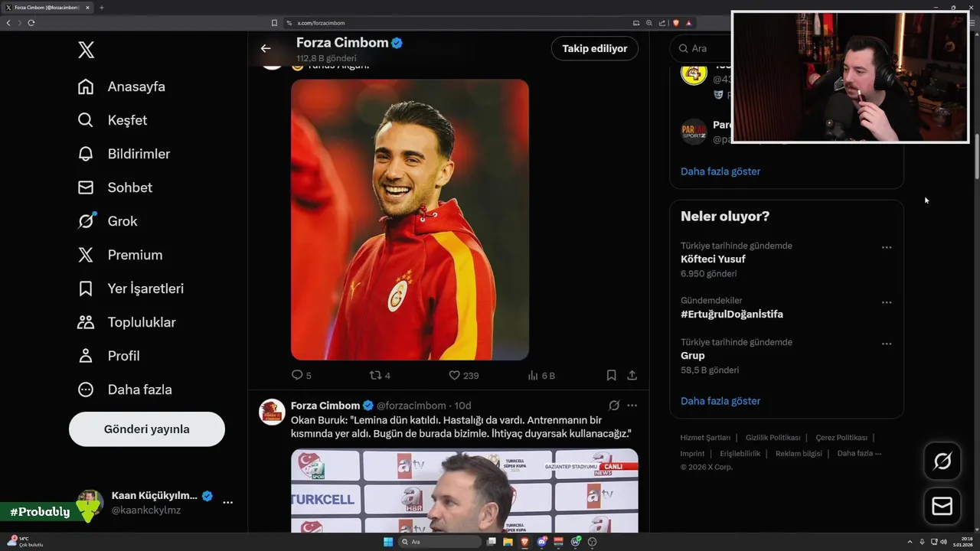This screenshot has height=551, width=980.
Task: Expand Daha fazla footer options
Action: (x=859, y=453)
